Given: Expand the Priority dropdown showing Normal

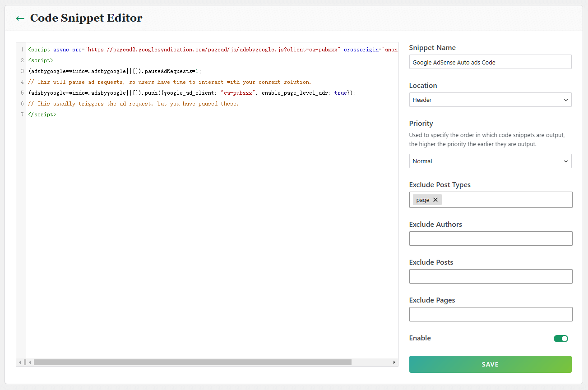Looking at the screenshot, I should tap(490, 161).
